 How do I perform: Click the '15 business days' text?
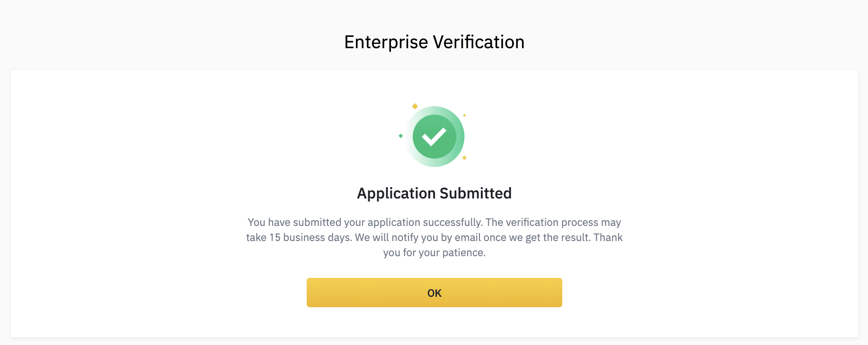point(311,237)
